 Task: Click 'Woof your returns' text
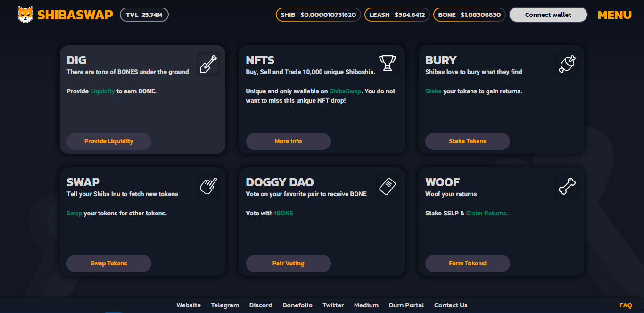451,194
